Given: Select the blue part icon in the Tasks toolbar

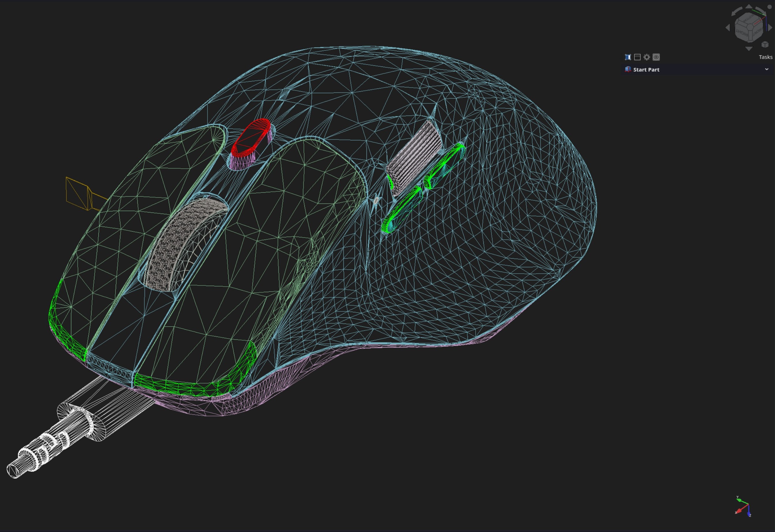Looking at the screenshot, I should click(x=628, y=58).
